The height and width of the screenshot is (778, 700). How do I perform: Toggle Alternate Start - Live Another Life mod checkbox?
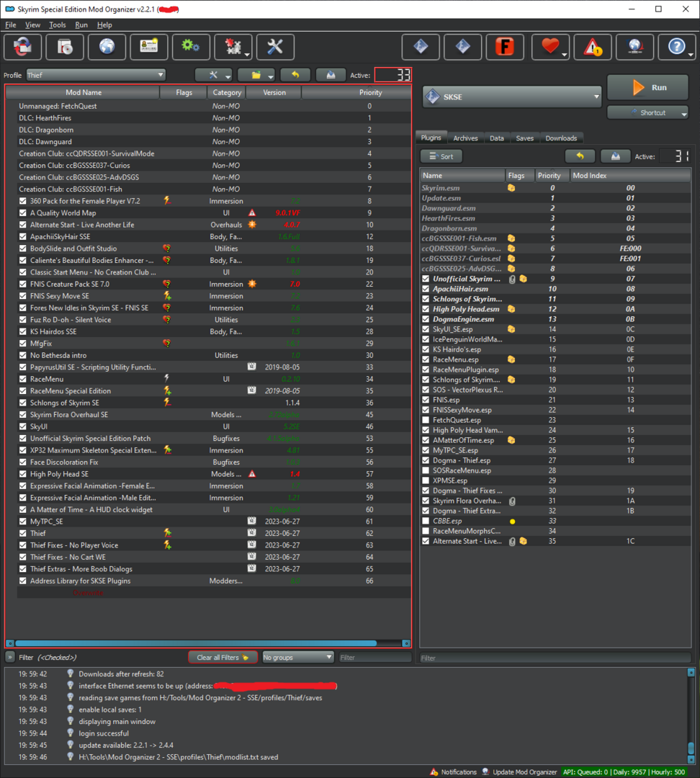[23, 225]
